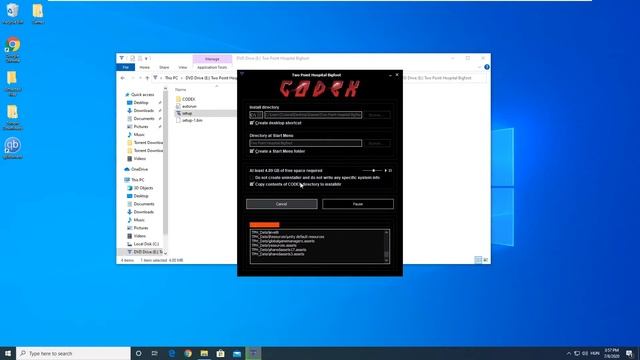Open Task View on the taskbar
The height and width of the screenshot is (360, 640).
coord(155,353)
